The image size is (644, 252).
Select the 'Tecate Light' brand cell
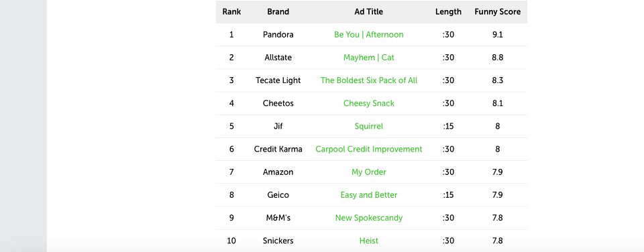[278, 80]
